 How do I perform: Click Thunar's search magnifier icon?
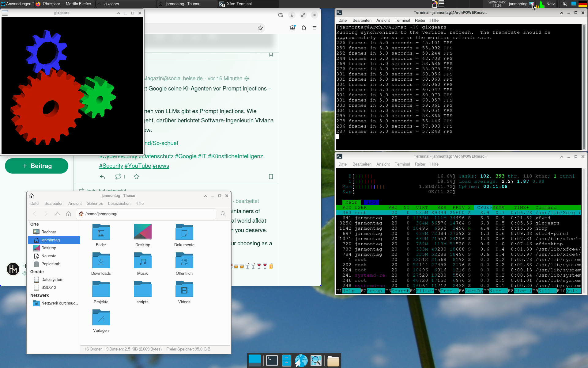coord(223,214)
